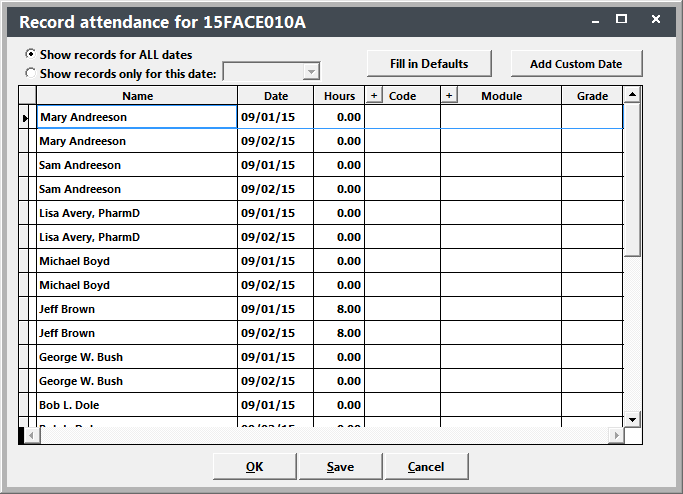Click Jeff Brown's 09/01/15 hours cell
The image size is (683, 494).
(x=339, y=310)
